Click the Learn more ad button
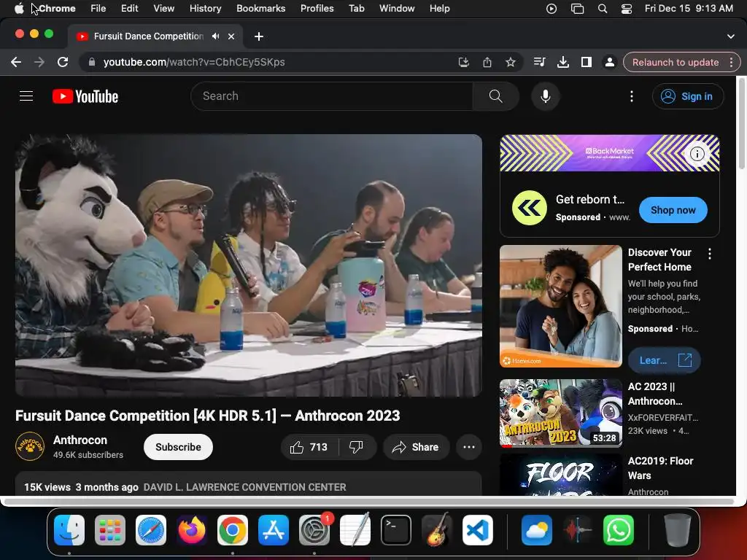 point(664,360)
